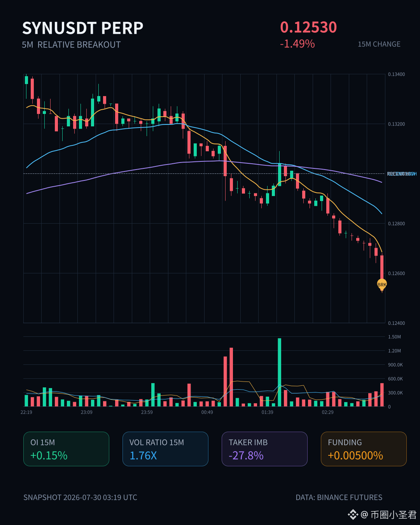
Task: Click the 00:49 time axis label
Action: (207, 412)
